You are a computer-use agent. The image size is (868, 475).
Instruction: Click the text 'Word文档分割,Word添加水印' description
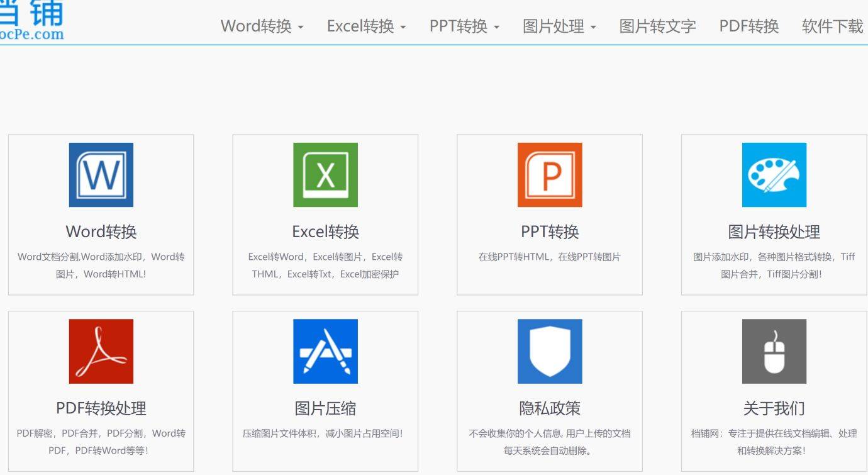click(x=101, y=265)
